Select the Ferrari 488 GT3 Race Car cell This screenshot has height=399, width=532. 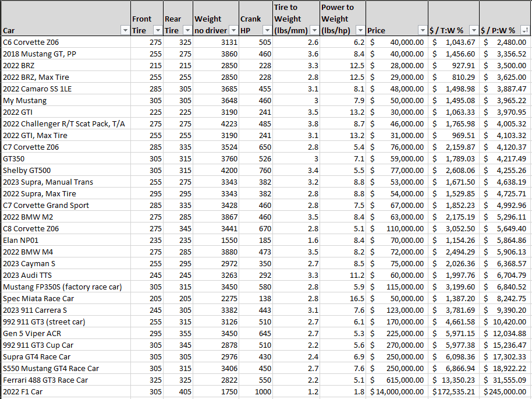pos(66,380)
